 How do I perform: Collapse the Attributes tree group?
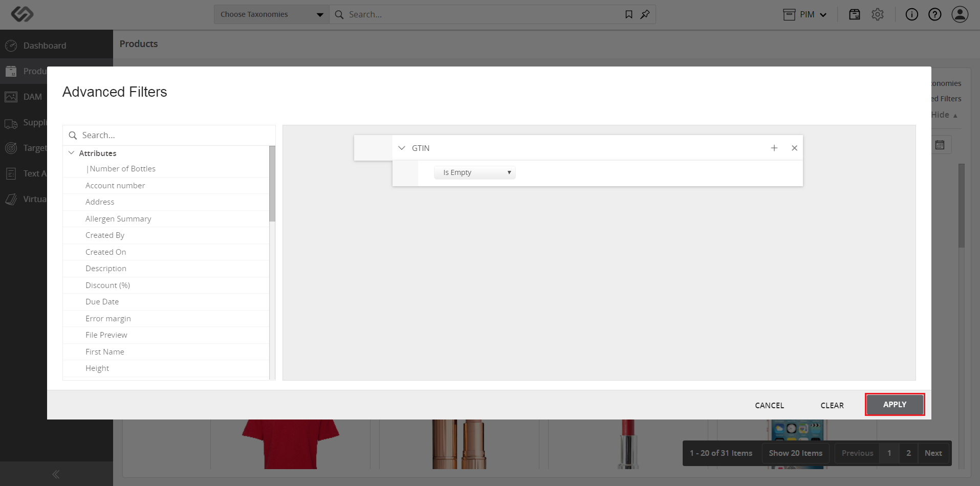[x=72, y=153]
